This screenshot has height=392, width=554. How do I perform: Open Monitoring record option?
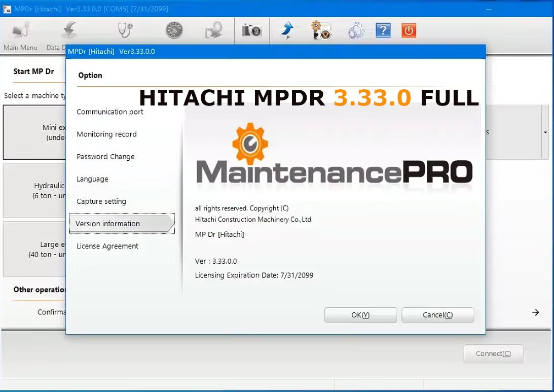coord(106,134)
